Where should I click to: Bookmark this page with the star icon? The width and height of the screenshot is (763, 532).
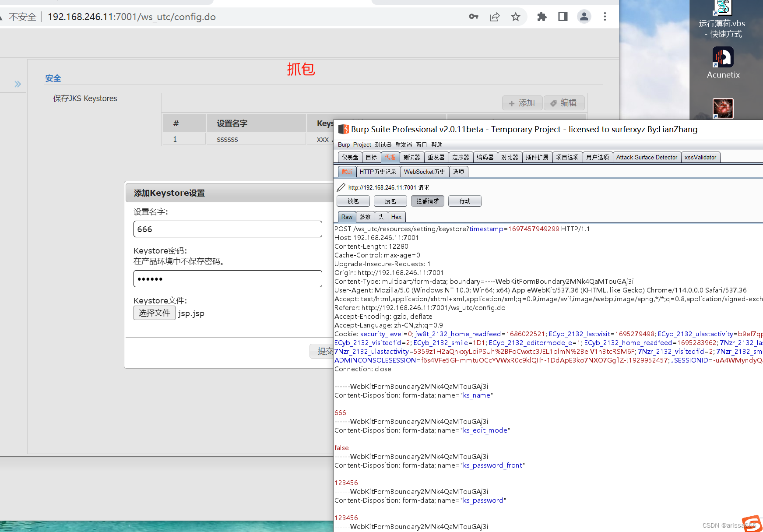click(516, 17)
